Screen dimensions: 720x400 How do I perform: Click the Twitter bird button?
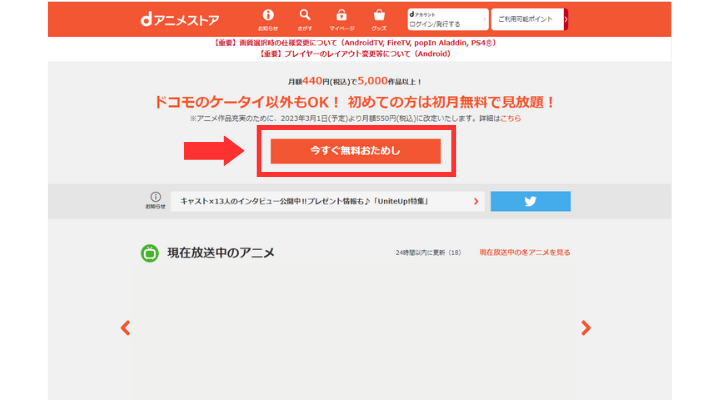click(530, 201)
